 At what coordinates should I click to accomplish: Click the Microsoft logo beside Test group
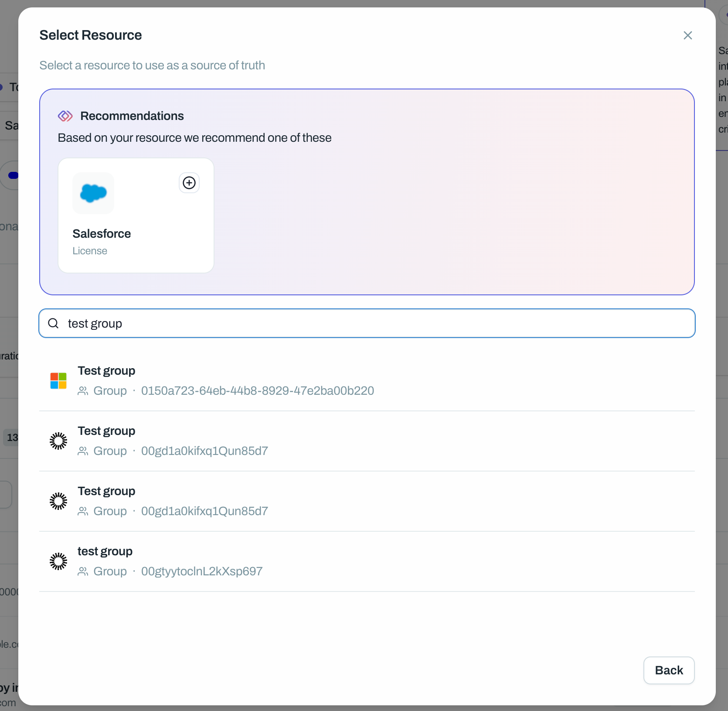coord(58,381)
